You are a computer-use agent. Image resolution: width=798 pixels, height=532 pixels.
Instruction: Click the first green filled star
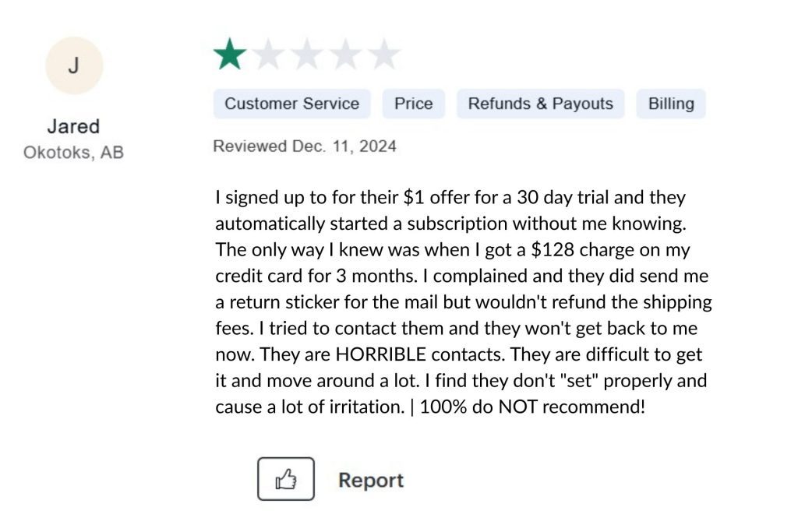point(229,55)
